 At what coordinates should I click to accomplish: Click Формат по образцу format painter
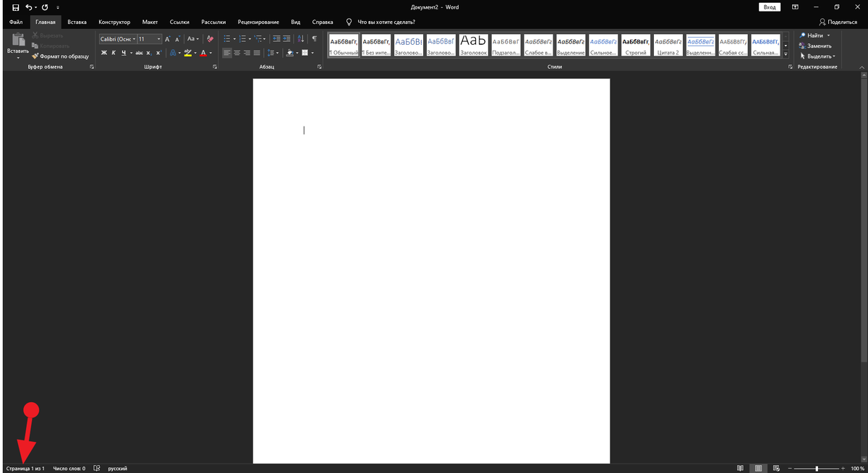click(61, 56)
